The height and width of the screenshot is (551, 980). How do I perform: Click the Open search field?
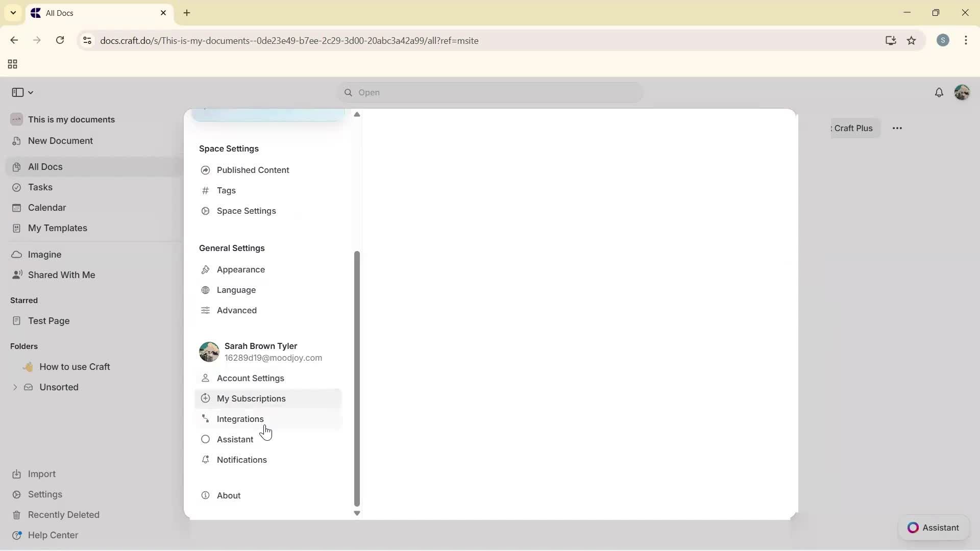click(x=489, y=92)
